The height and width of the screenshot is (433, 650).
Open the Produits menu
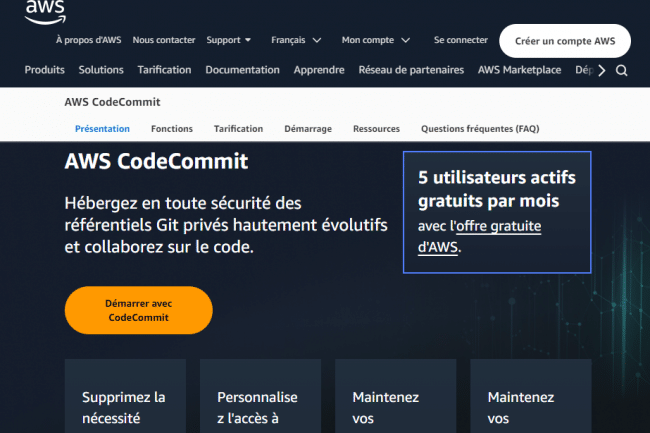click(44, 70)
